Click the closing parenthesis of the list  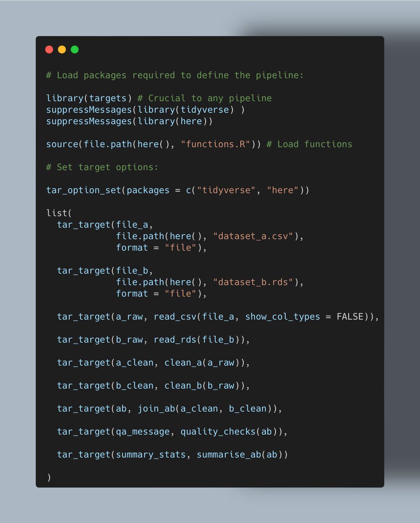tap(49, 477)
